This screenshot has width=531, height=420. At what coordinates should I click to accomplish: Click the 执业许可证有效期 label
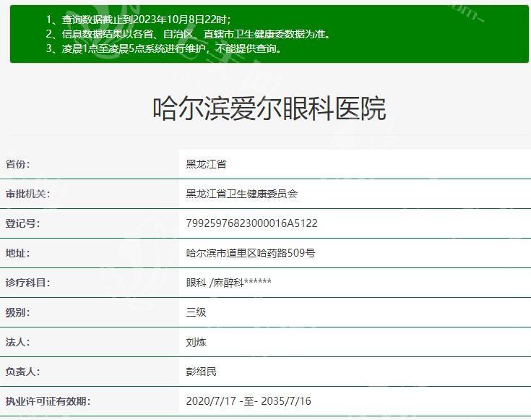pyautogui.click(x=48, y=401)
